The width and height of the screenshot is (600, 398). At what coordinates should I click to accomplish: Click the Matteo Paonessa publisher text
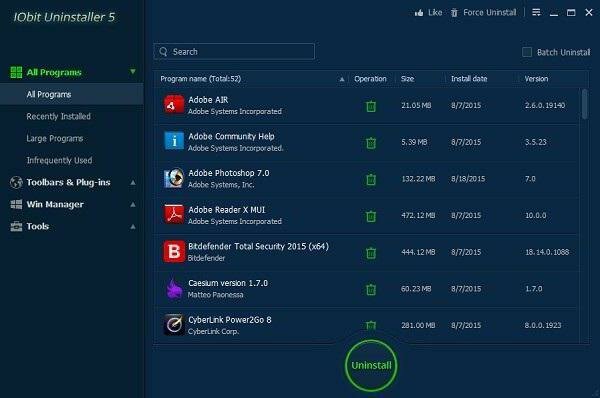[215, 295]
